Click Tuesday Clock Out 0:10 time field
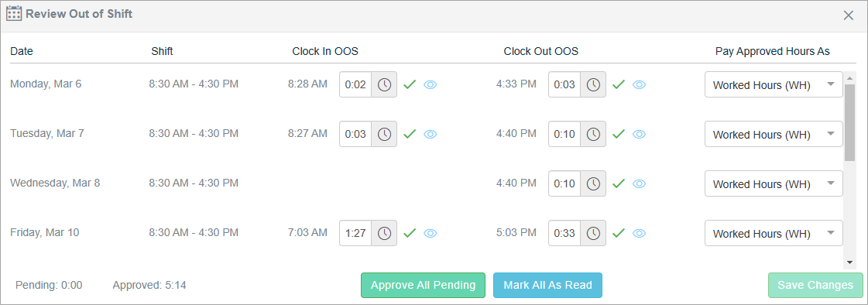This screenshot has height=305, width=868. click(564, 134)
